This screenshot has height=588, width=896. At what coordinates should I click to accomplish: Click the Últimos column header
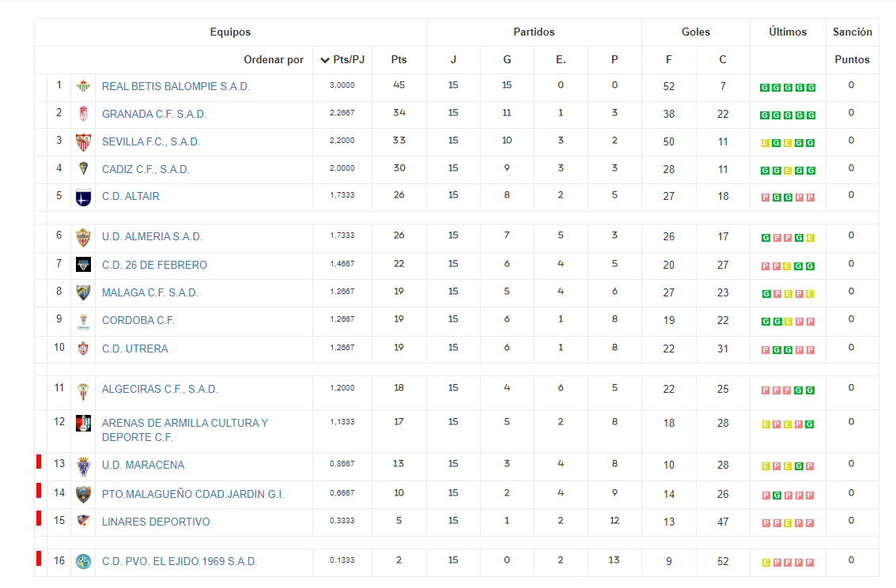click(788, 32)
